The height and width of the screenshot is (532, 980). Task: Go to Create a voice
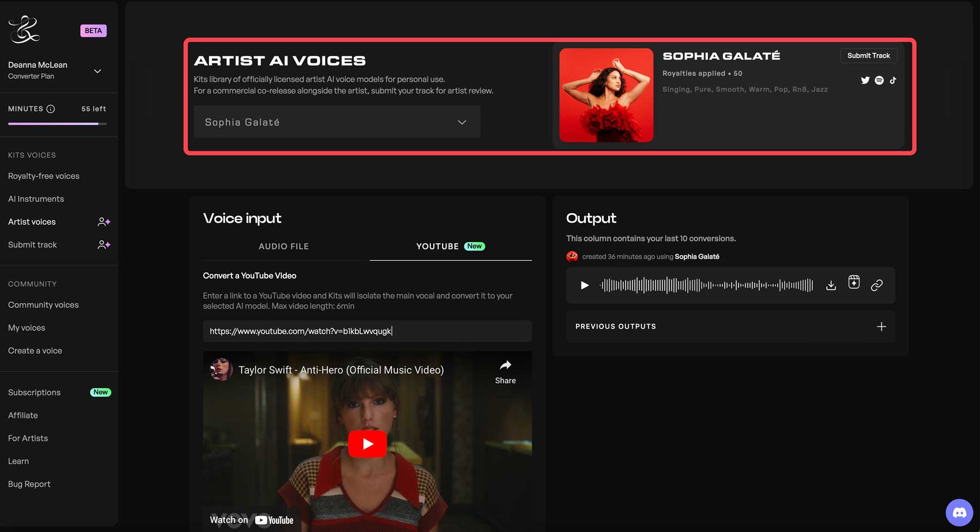click(x=35, y=351)
